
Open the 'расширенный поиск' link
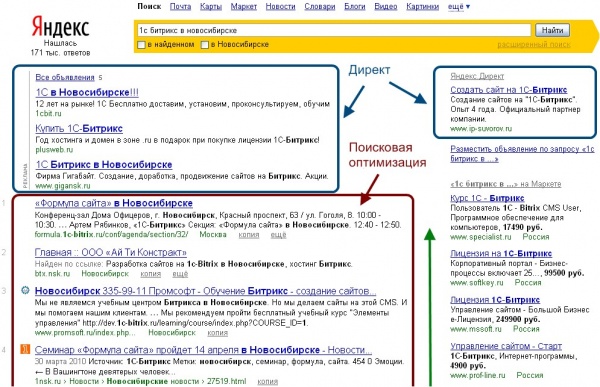534,45
